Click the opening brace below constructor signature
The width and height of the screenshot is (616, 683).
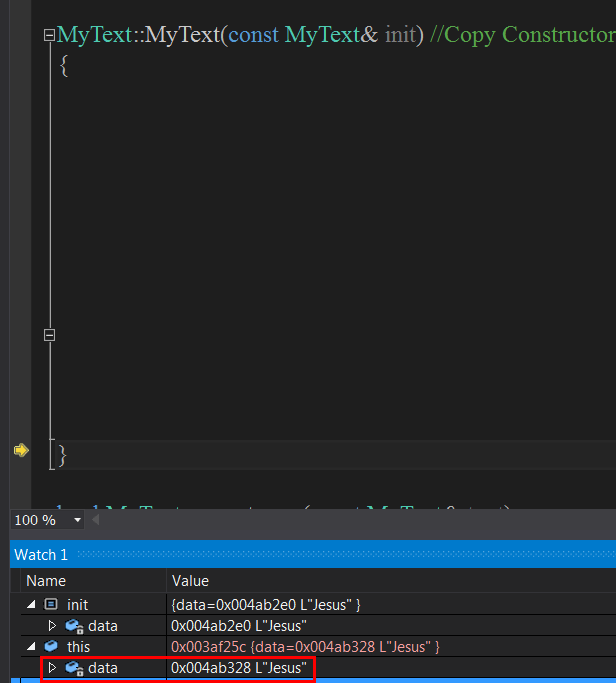[64, 66]
